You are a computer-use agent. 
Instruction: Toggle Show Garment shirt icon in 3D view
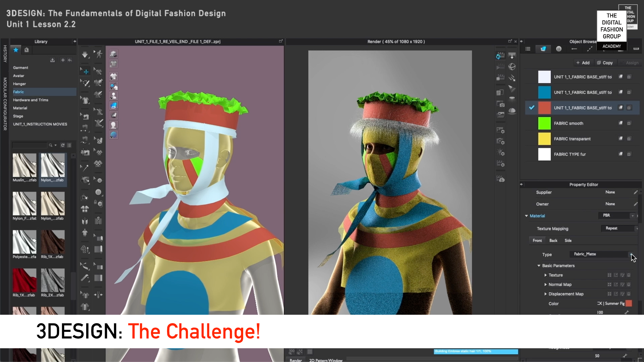tap(114, 76)
